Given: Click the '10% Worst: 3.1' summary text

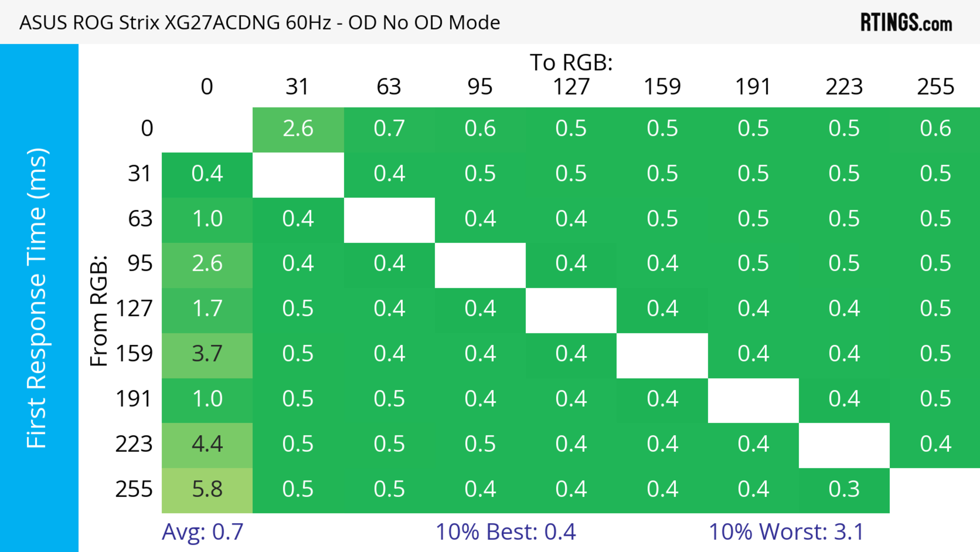Looking at the screenshot, I should click(x=786, y=532).
